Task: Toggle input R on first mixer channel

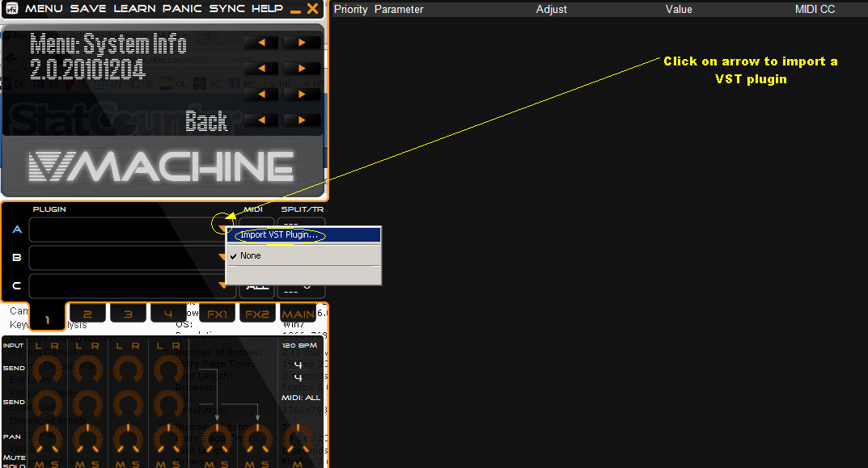Action: [x=54, y=346]
